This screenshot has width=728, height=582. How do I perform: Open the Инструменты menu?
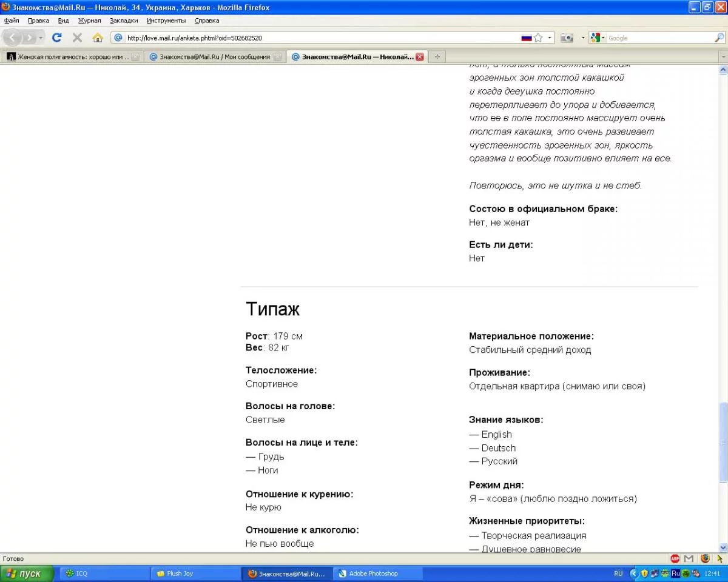point(166,21)
